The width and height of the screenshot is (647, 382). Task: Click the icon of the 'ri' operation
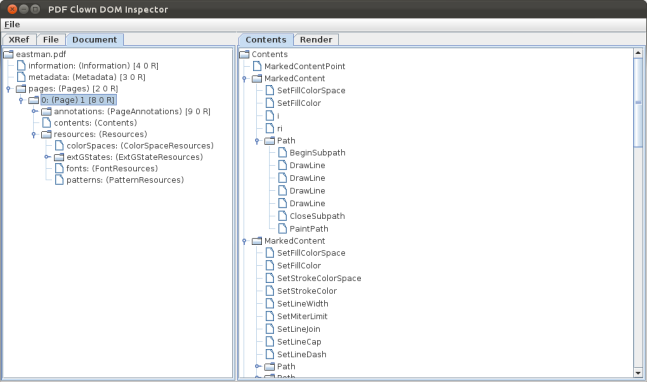(x=270, y=128)
